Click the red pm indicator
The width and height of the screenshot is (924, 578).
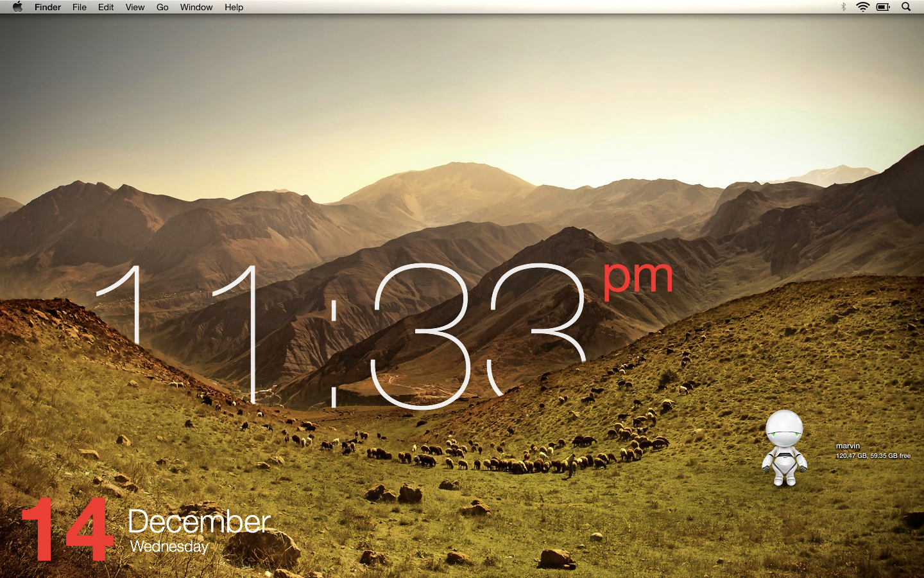tap(638, 279)
